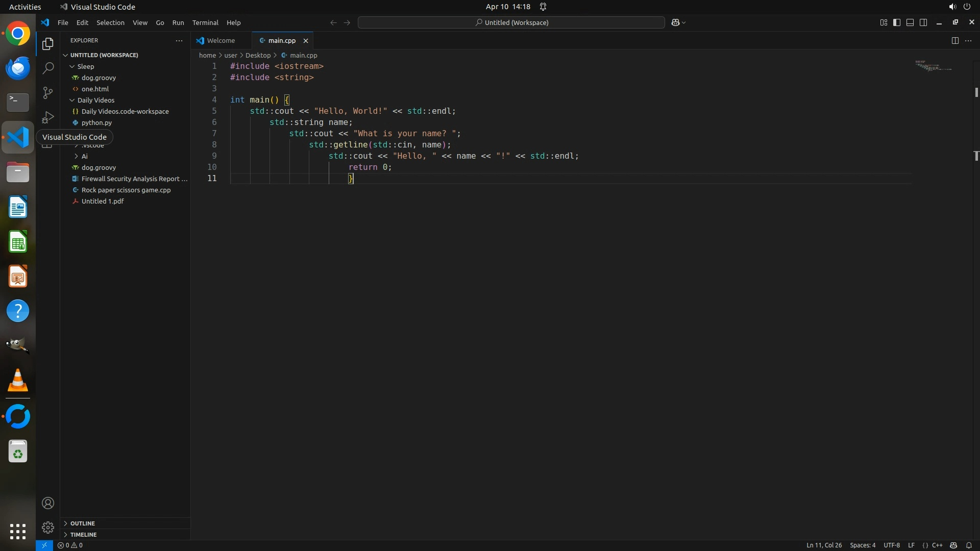Open the notifications bell in status bar
This screenshot has width=980, height=551.
(x=969, y=545)
